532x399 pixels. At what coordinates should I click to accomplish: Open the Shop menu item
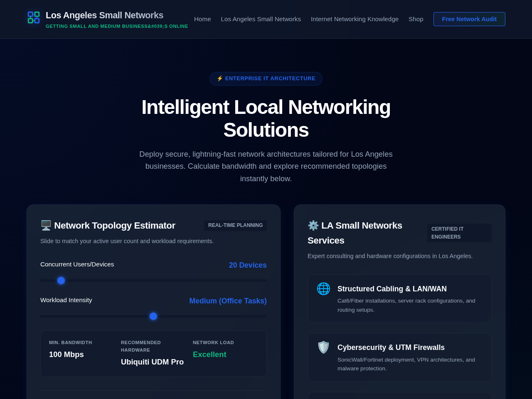click(x=416, y=19)
